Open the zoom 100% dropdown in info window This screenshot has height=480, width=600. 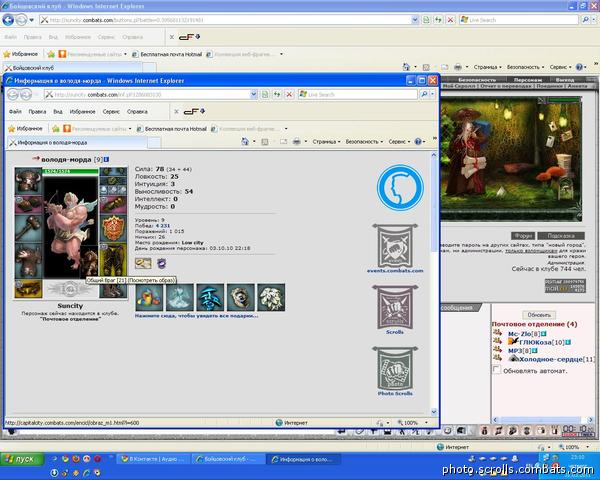pos(427,423)
